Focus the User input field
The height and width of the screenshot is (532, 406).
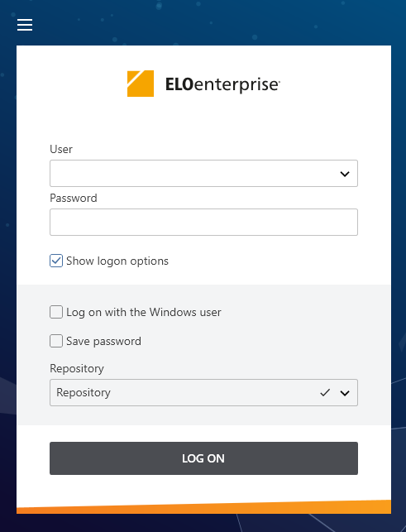pos(203,174)
